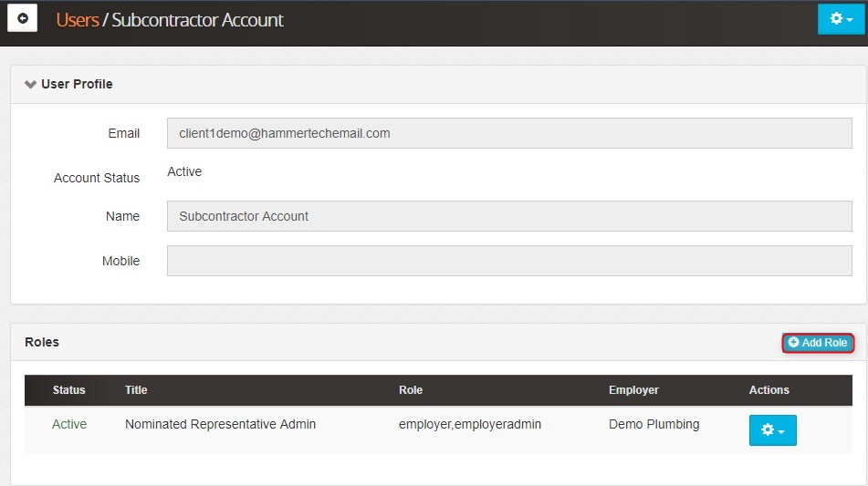The image size is (868, 486).
Task: Click the Roles panel heading
Action: [x=42, y=342]
